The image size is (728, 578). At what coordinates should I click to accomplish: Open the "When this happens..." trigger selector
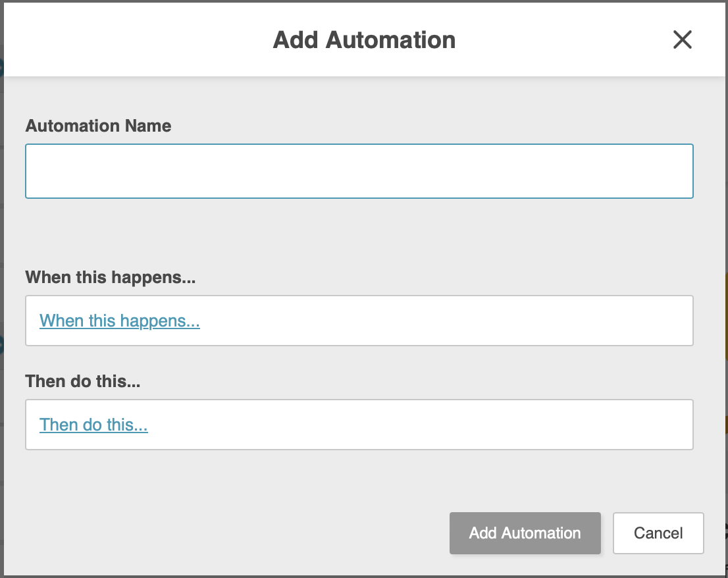[x=120, y=321]
